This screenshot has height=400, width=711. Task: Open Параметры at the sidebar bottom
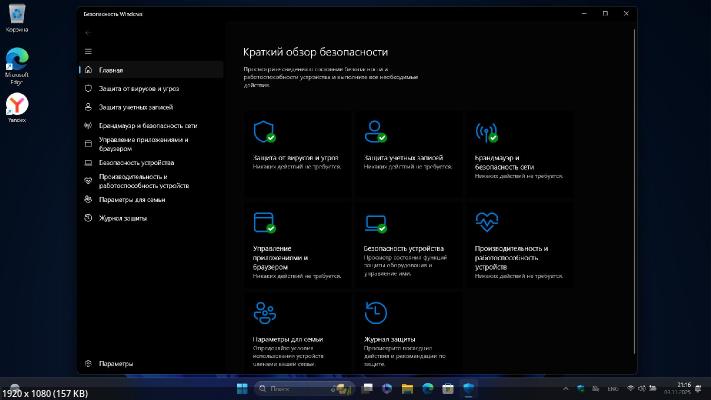116,363
